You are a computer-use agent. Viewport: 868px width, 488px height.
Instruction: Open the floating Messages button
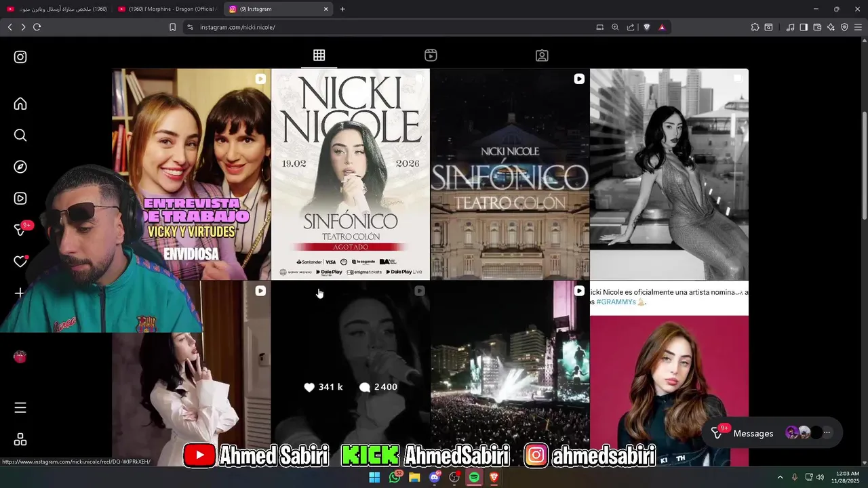pos(772,433)
